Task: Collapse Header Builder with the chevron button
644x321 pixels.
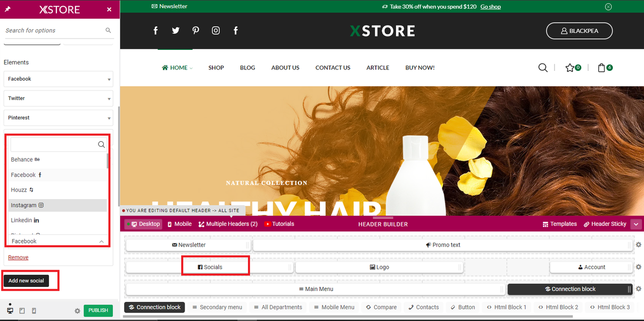Action: click(x=636, y=224)
